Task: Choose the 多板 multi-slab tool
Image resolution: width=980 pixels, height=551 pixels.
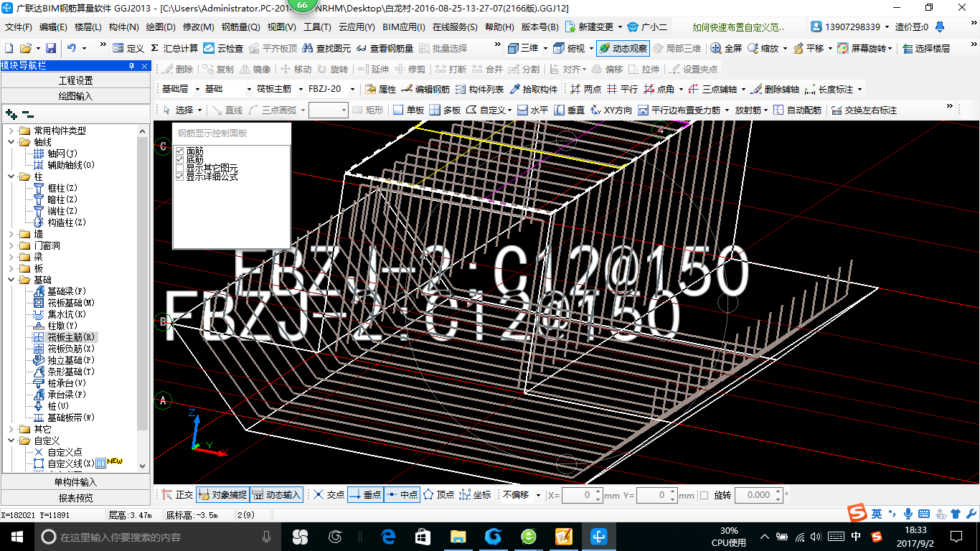Action: pyautogui.click(x=446, y=110)
